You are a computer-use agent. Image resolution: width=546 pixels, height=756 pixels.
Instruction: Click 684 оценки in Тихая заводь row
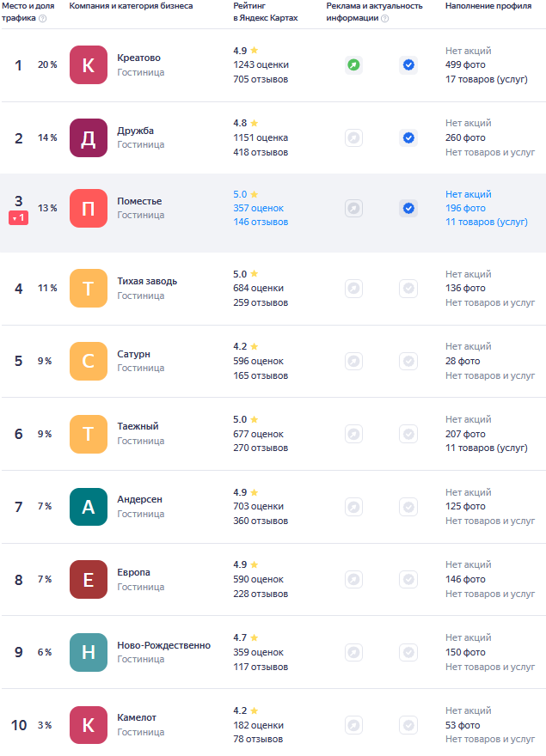[x=258, y=288]
